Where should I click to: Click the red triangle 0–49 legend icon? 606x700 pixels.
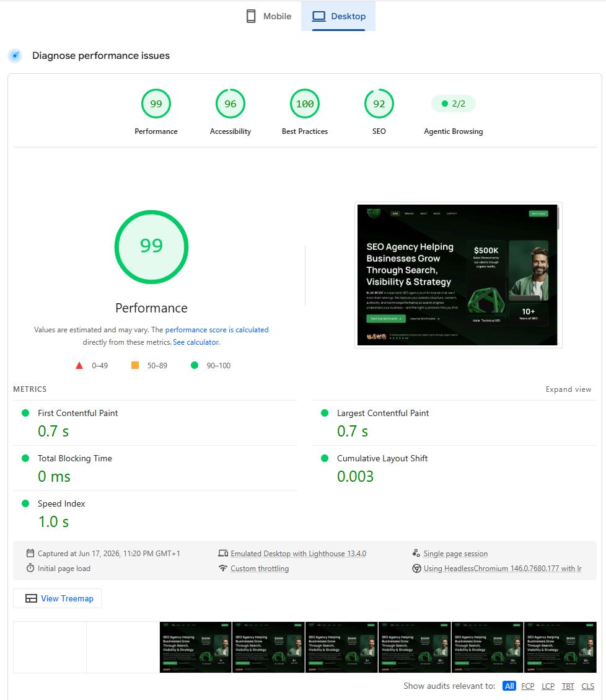click(x=79, y=366)
